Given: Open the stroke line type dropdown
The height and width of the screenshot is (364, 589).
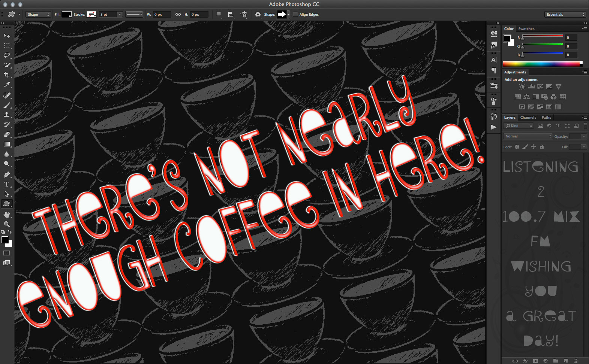Looking at the screenshot, I should coord(134,15).
